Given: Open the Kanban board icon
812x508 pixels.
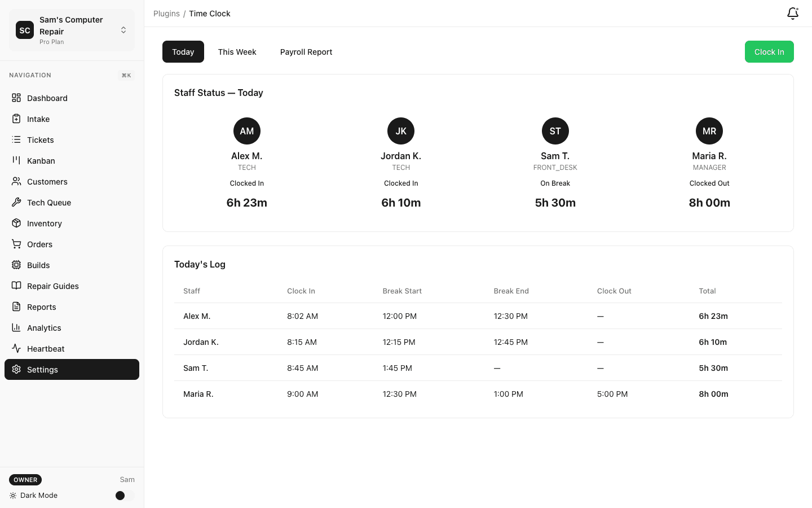Looking at the screenshot, I should [16, 160].
